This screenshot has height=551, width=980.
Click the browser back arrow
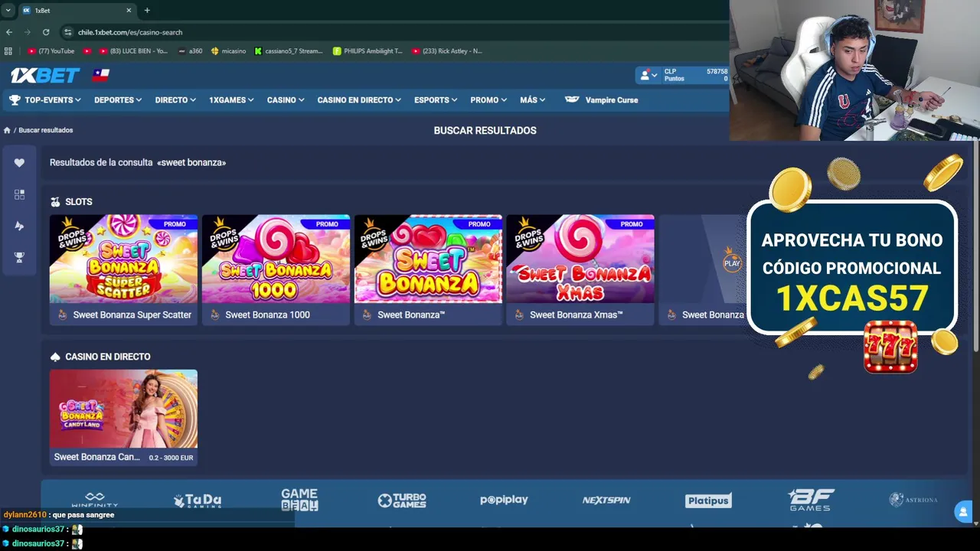pyautogui.click(x=9, y=32)
